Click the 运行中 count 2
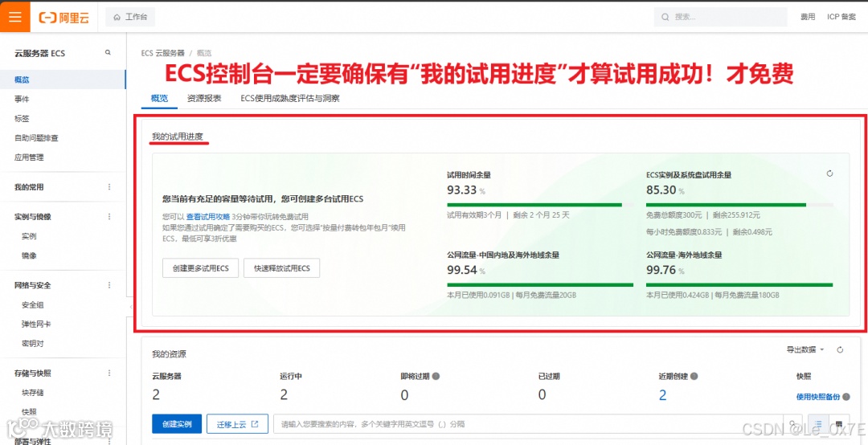Screen dimensions: 868x445 pyautogui.click(x=284, y=394)
